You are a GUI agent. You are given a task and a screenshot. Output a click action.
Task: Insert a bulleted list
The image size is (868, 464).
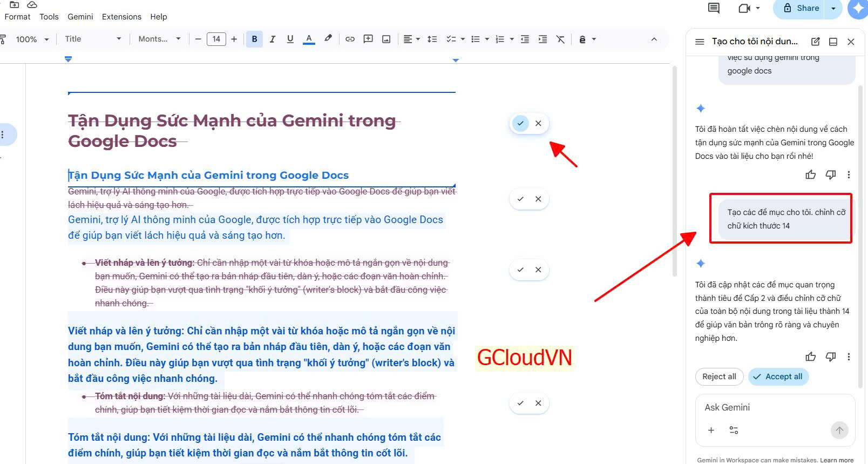point(476,39)
